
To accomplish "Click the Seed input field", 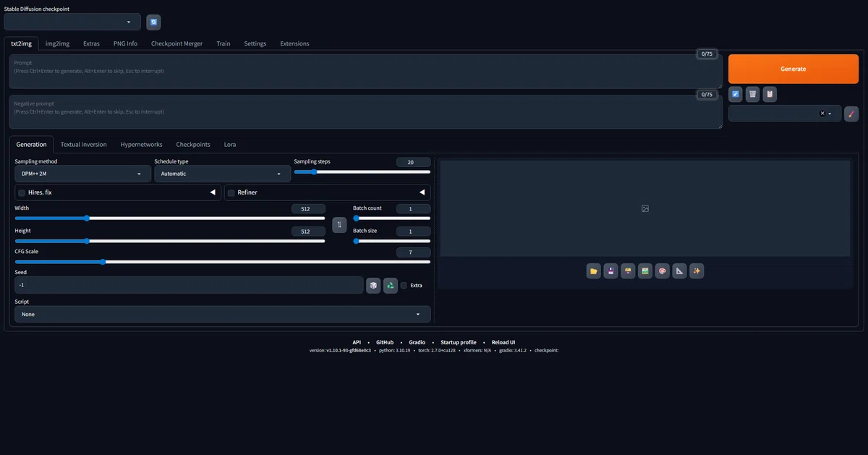I will (189, 285).
